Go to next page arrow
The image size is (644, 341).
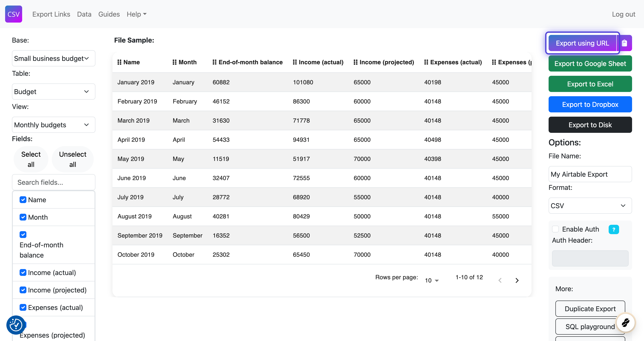click(517, 280)
